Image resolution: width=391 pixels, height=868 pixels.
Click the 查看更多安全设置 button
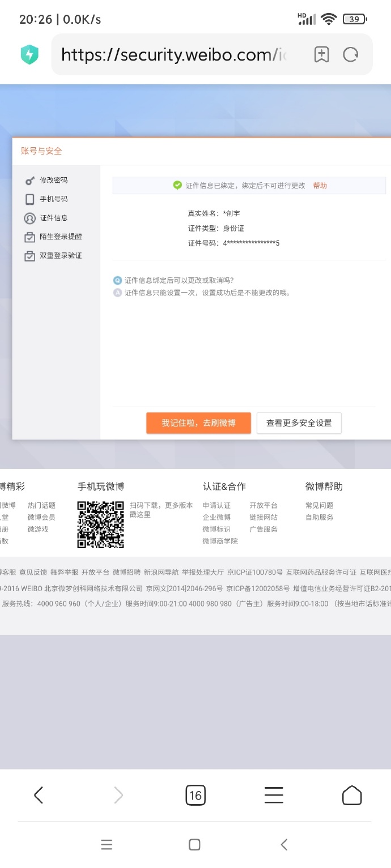click(299, 423)
